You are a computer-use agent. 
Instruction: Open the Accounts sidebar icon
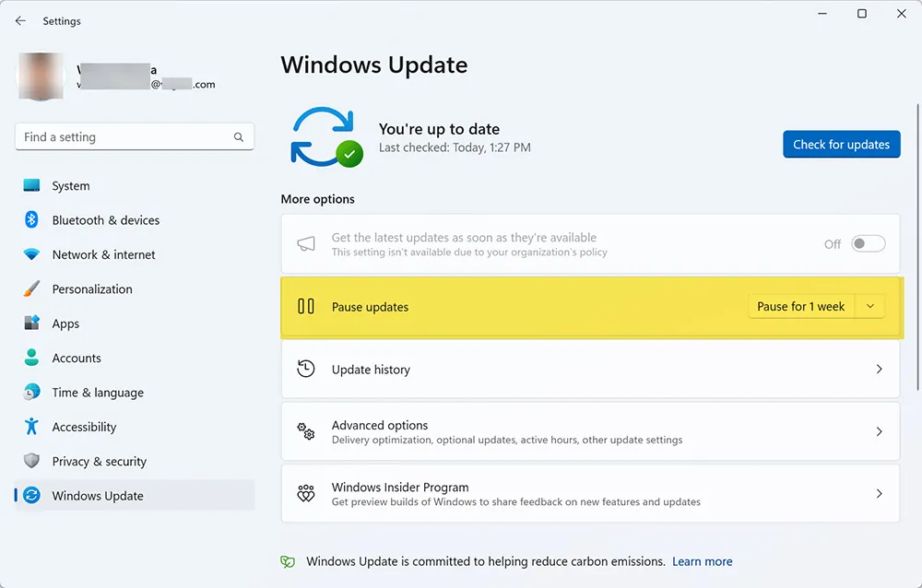coord(30,358)
